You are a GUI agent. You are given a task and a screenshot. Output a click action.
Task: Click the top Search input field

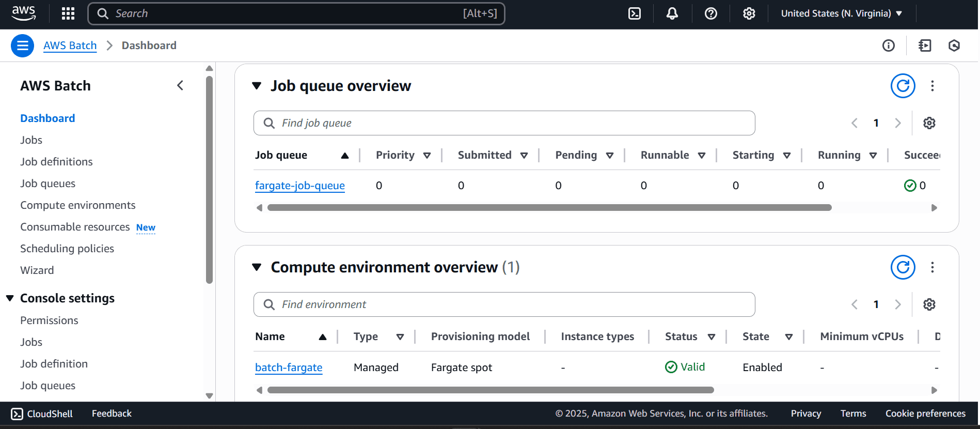[296, 13]
